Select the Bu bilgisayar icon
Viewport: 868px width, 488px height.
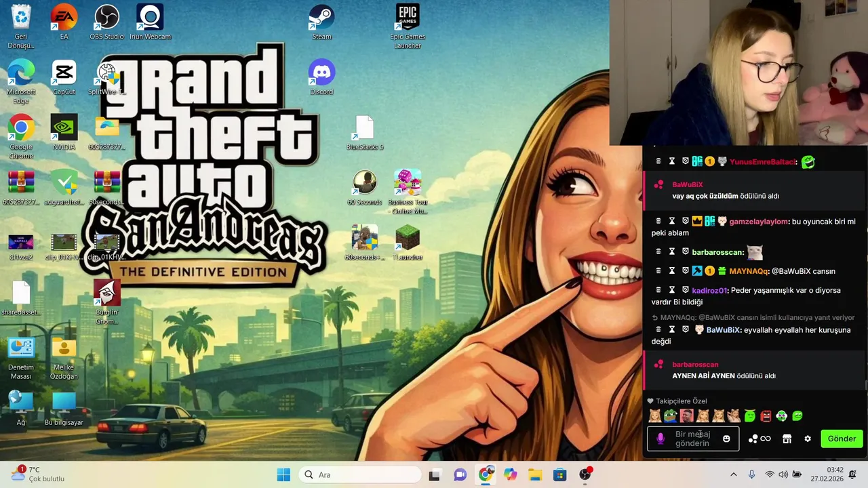pos(64,408)
